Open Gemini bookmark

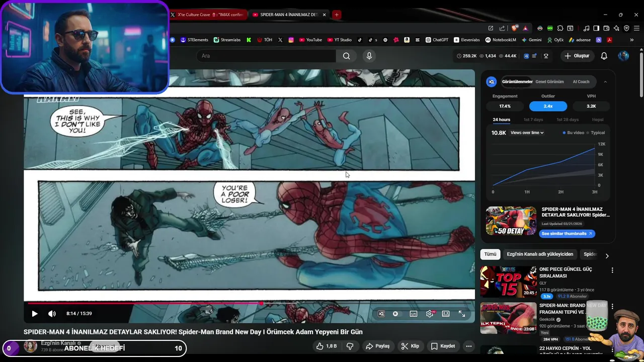pos(532,40)
